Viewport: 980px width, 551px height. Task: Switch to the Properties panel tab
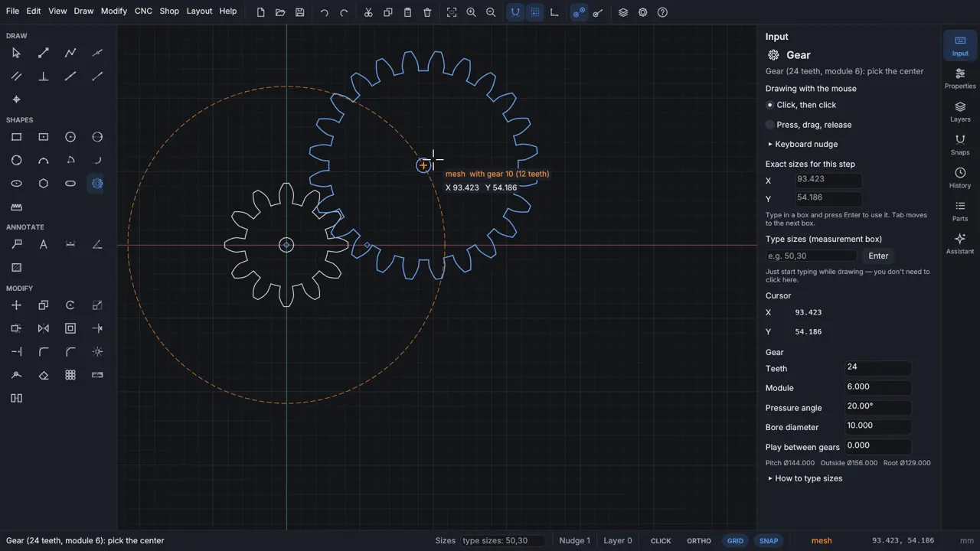(960, 79)
